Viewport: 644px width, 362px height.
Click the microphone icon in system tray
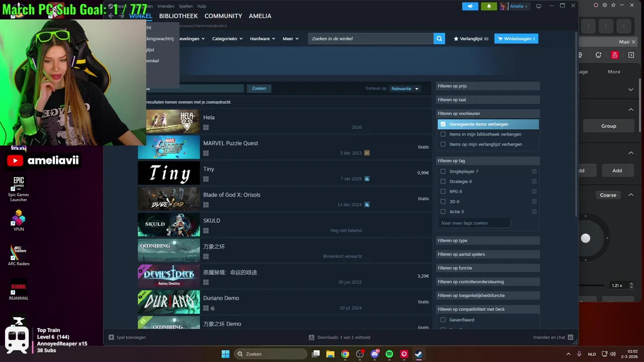[579, 354]
